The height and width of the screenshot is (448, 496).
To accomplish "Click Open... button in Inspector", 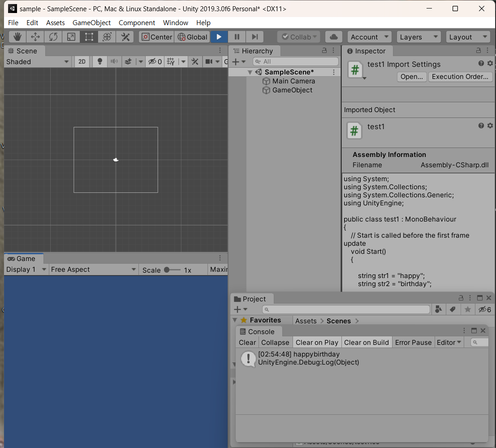I will [411, 77].
